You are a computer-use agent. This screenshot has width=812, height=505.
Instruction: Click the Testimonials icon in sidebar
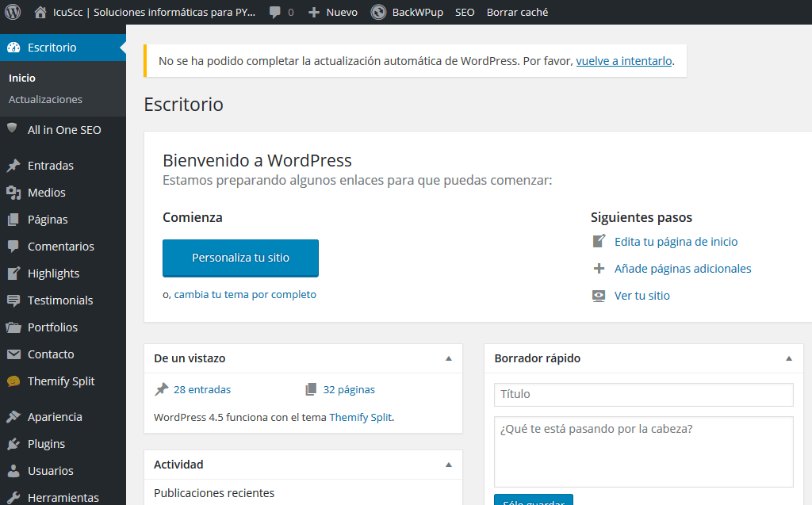[x=13, y=300]
